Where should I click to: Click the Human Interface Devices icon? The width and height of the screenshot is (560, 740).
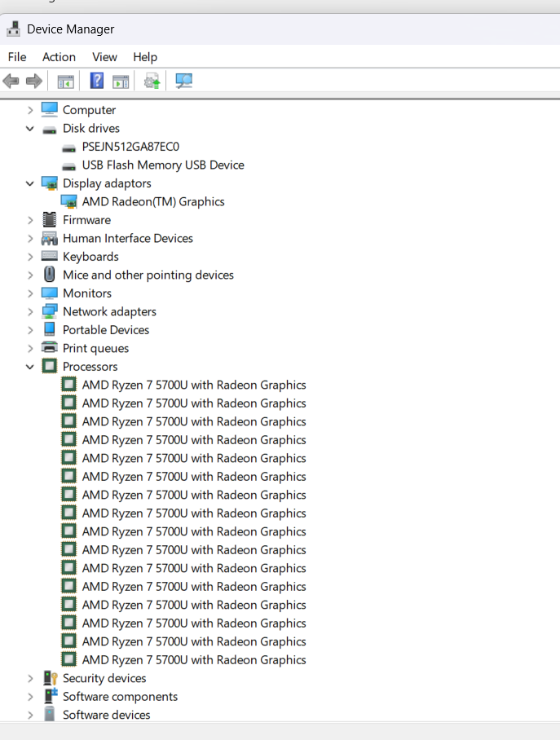click(50, 238)
